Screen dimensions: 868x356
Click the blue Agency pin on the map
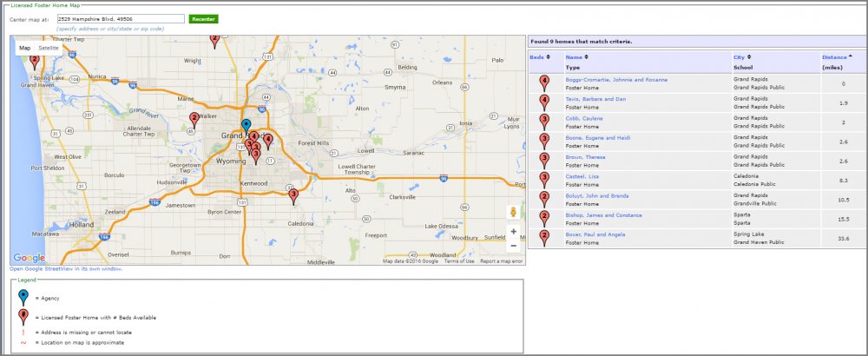point(246,126)
